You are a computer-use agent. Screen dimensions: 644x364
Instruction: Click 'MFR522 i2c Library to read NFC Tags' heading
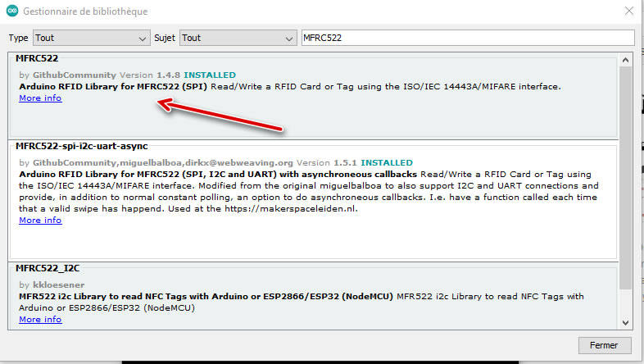tap(206, 296)
